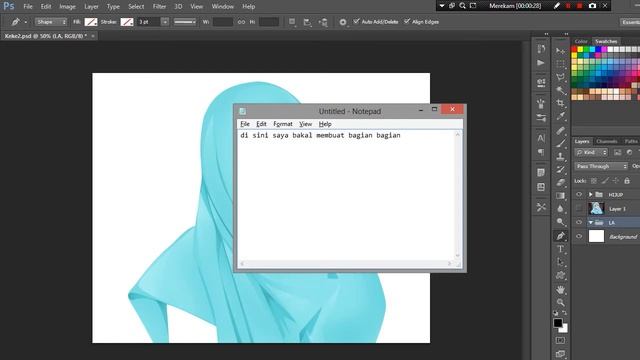Open pen options gear icon

click(x=343, y=22)
